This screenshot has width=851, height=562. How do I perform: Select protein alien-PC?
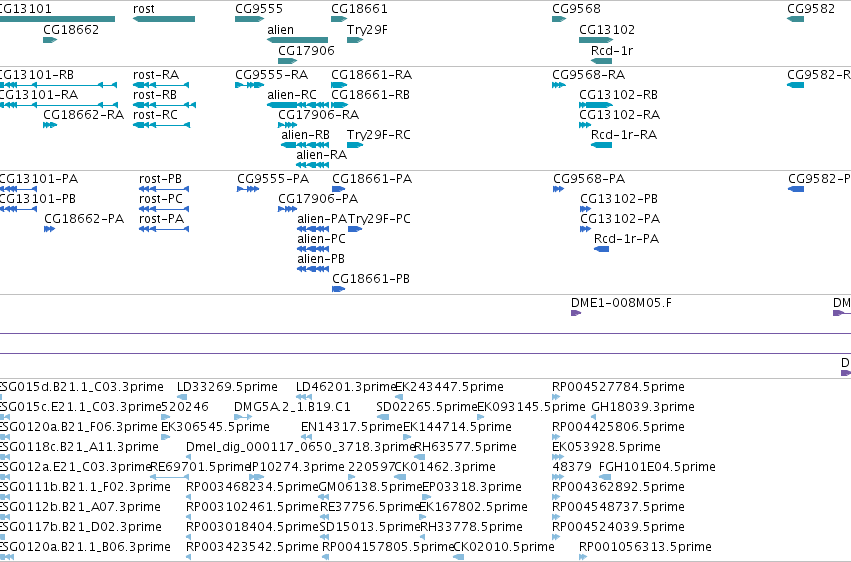tap(313, 249)
